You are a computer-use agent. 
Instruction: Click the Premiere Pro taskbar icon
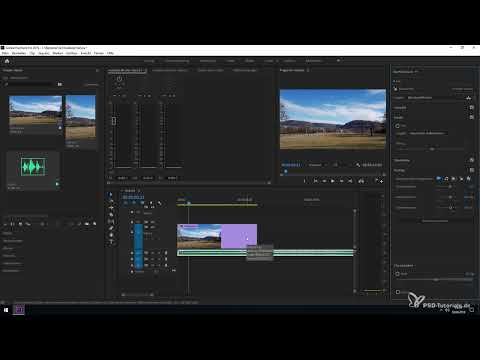point(19,310)
